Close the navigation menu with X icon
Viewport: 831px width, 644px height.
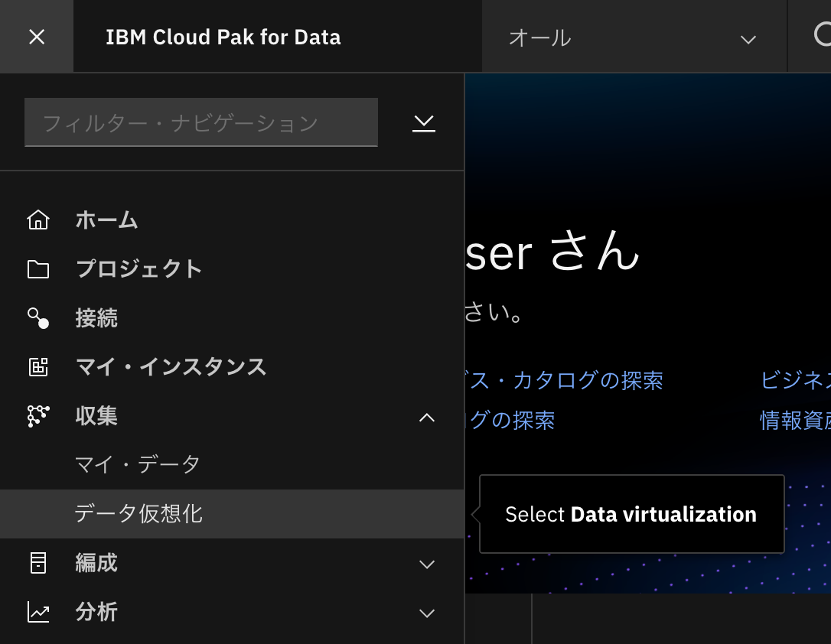coord(37,37)
